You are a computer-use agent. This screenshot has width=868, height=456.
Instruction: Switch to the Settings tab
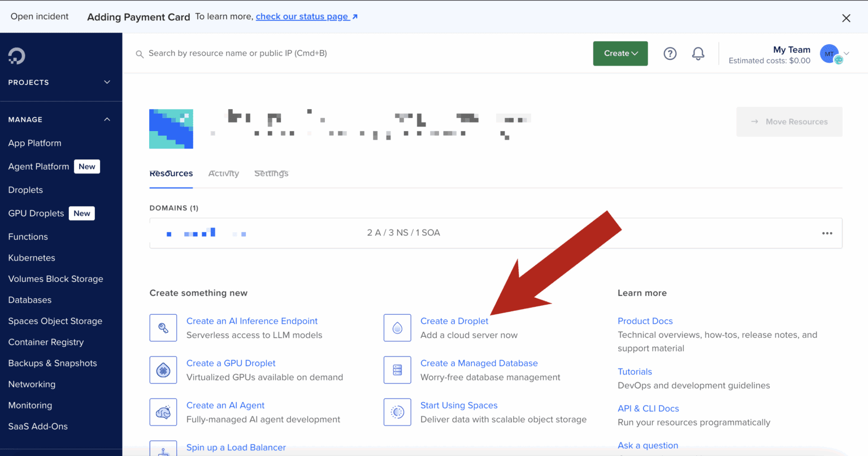coord(271,173)
